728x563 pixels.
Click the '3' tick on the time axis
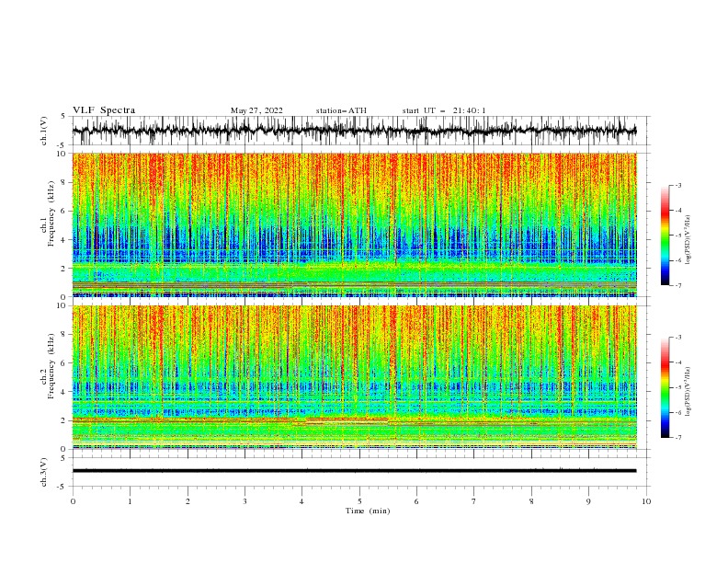245,501
